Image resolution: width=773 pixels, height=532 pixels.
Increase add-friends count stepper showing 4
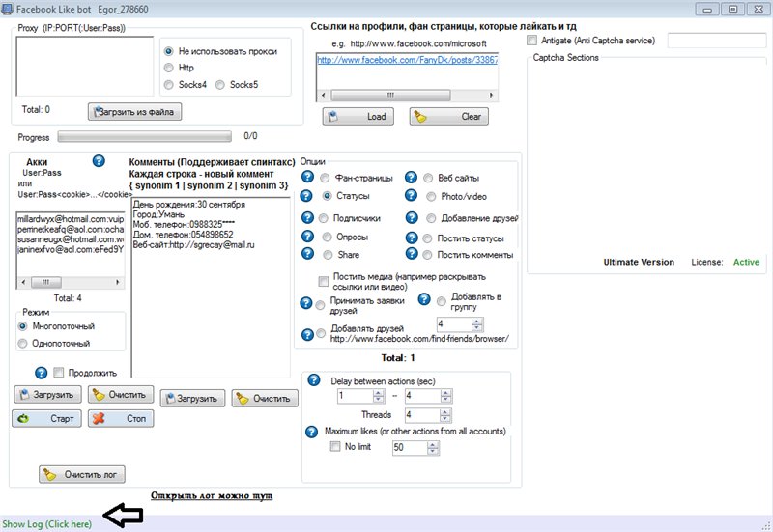pos(476,322)
